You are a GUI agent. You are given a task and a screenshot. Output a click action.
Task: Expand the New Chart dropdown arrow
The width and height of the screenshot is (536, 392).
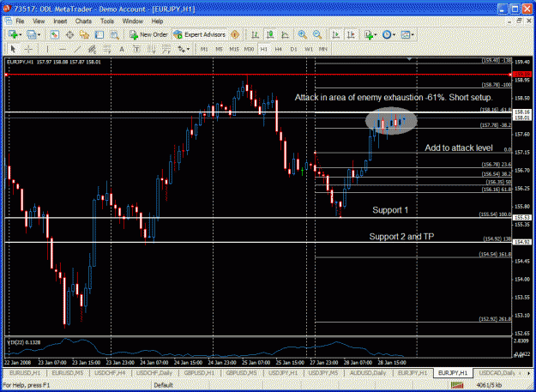point(21,35)
